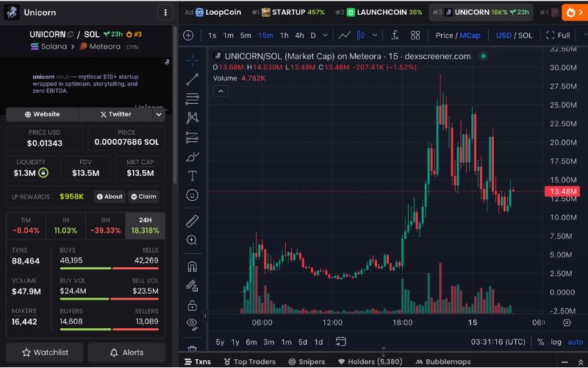The height and width of the screenshot is (368, 588).
Task: Toggle stay in drawing mode pencil-lock
Action: point(193,286)
